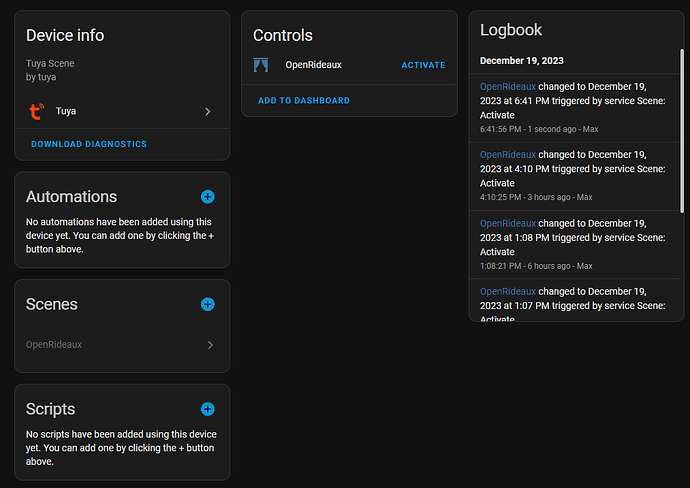Click ADD TO DASHBOARD button

(x=304, y=101)
